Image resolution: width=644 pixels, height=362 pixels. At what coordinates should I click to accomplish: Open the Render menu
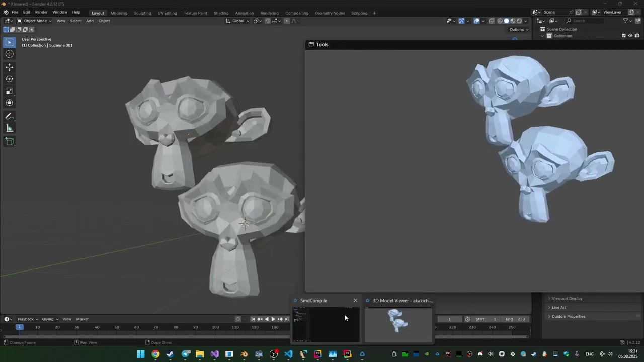click(41, 12)
